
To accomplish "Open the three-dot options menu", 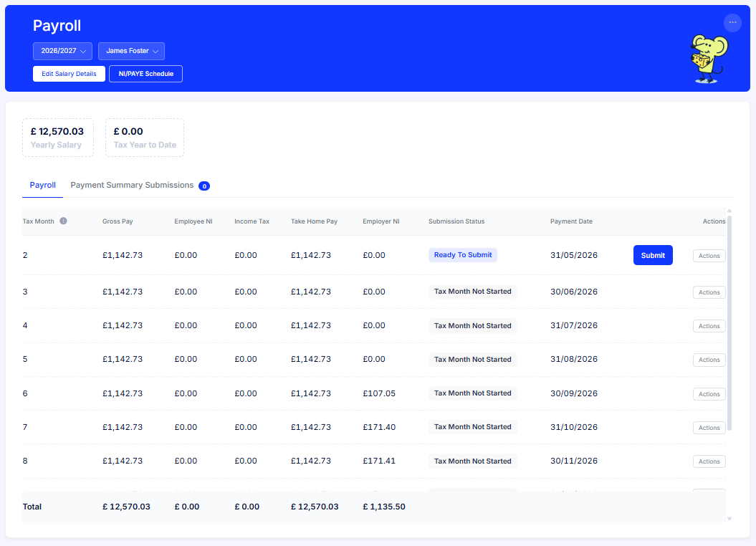I will coord(732,23).
